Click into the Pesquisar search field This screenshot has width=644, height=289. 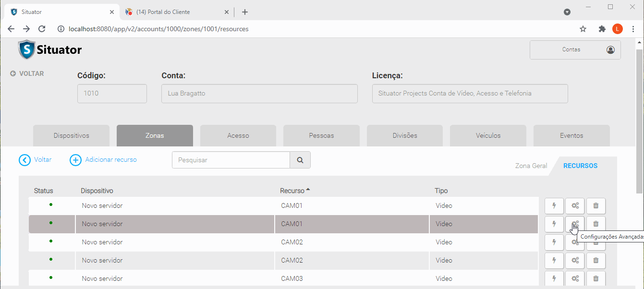(231, 160)
